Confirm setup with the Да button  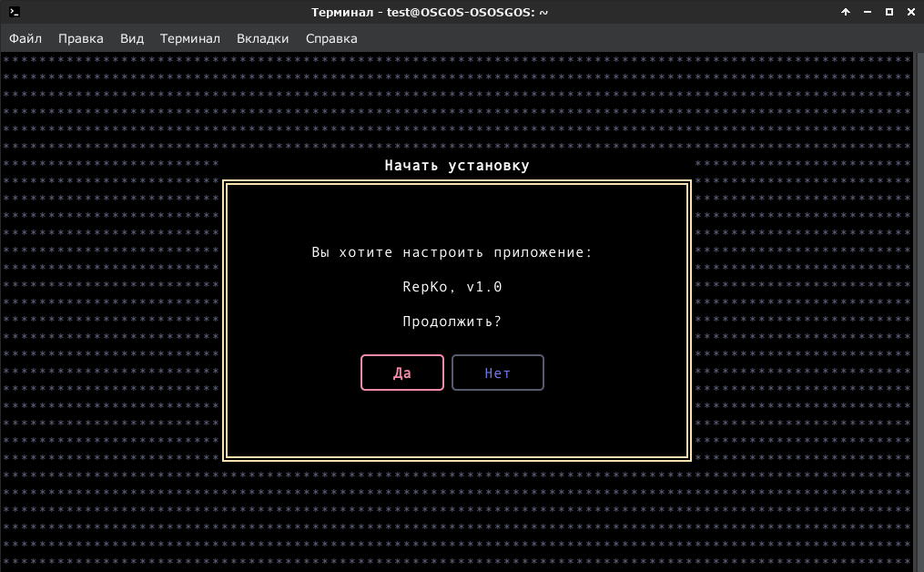(x=401, y=373)
